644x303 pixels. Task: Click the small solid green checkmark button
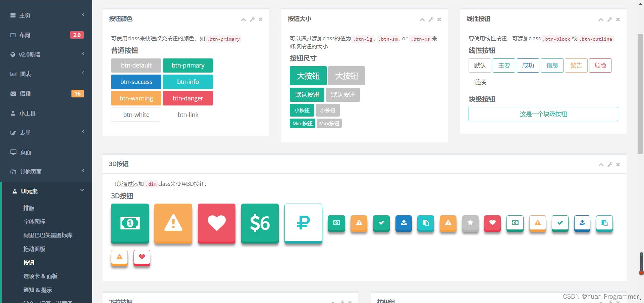[381, 223]
